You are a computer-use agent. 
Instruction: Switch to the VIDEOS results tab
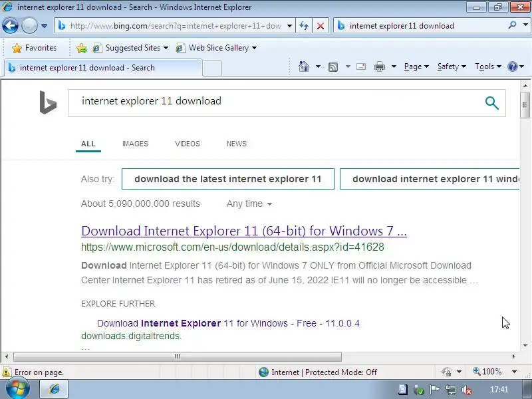pyautogui.click(x=188, y=144)
